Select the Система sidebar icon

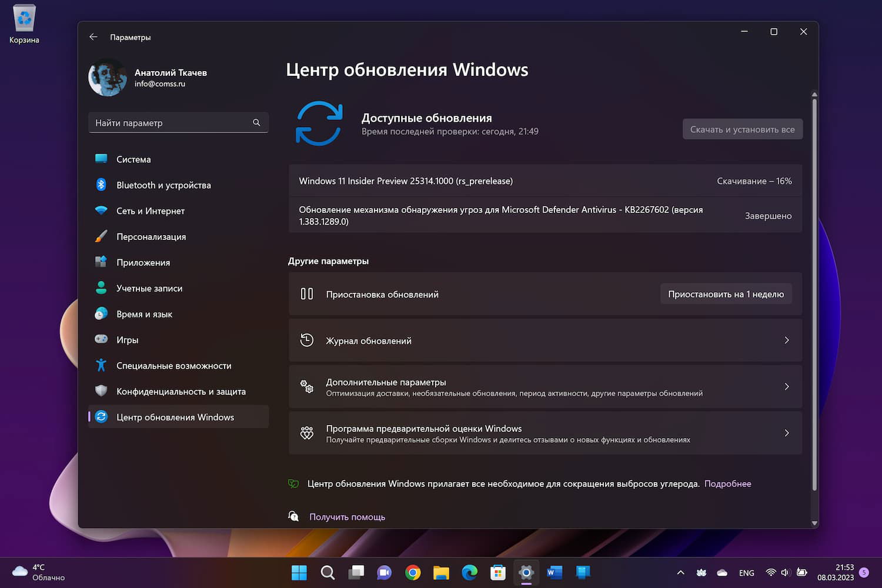(101, 159)
